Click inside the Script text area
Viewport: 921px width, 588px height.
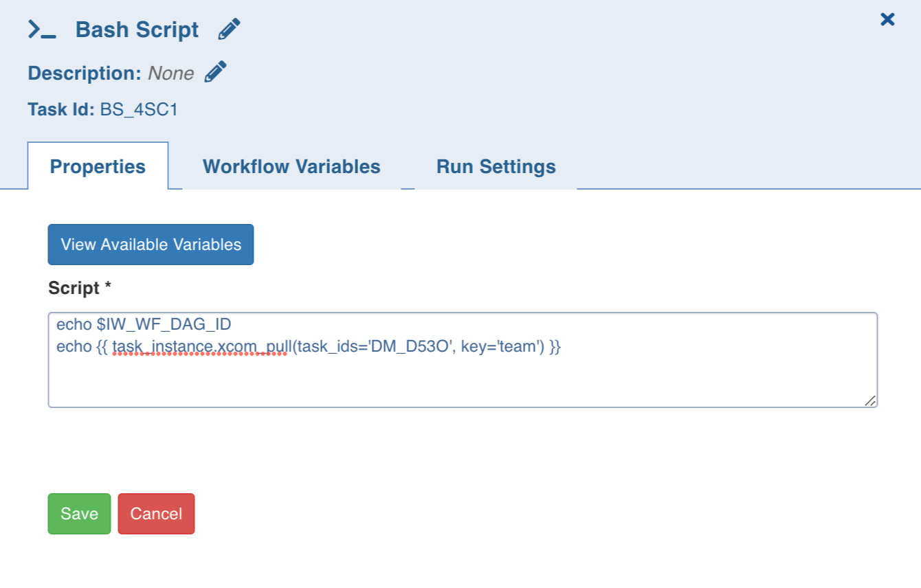pos(463,360)
